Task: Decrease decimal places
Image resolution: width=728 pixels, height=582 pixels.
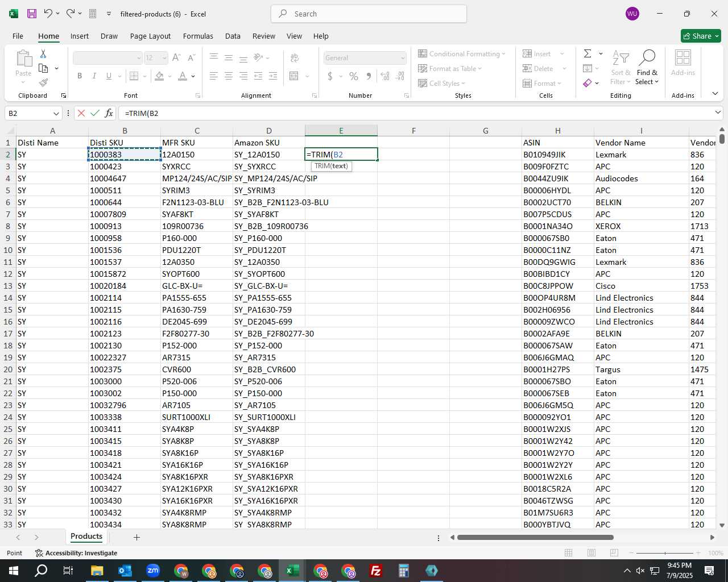Action: pyautogui.click(x=400, y=76)
